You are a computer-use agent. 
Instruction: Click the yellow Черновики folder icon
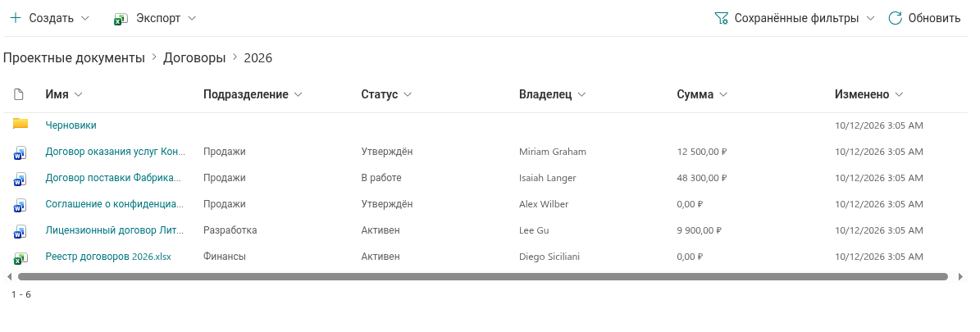point(20,124)
